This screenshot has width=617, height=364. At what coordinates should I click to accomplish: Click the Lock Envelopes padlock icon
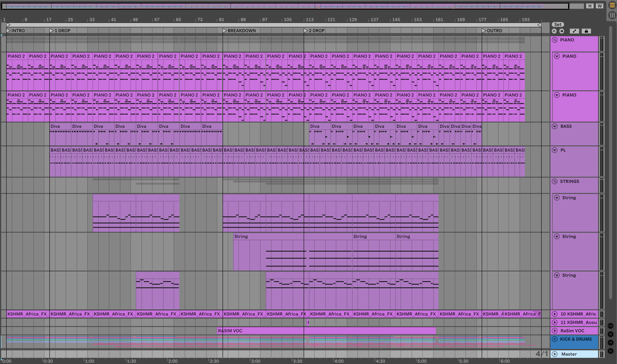coord(586,31)
